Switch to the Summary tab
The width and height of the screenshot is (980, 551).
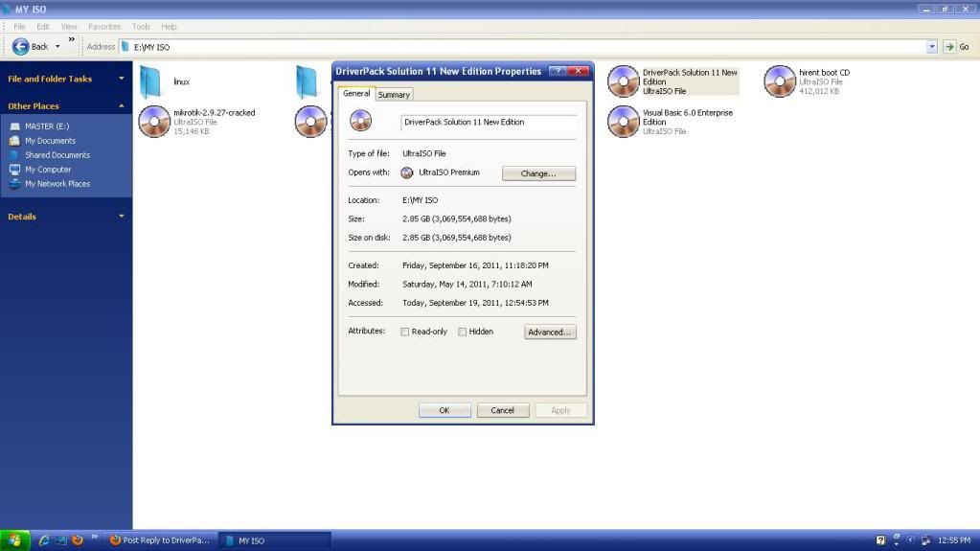[x=394, y=95]
